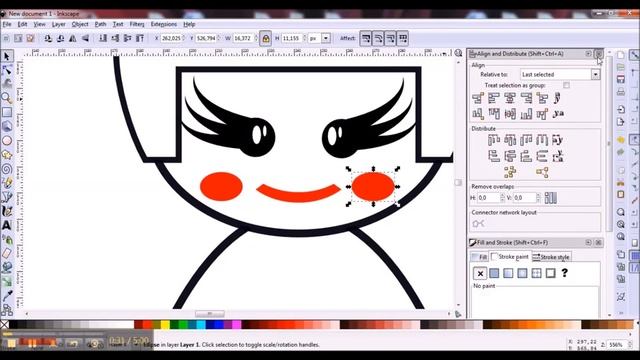Image resolution: width=640 pixels, height=360 pixels.
Task: Toggle second Affect rounded corners button
Action: pyautogui.click(x=378, y=38)
